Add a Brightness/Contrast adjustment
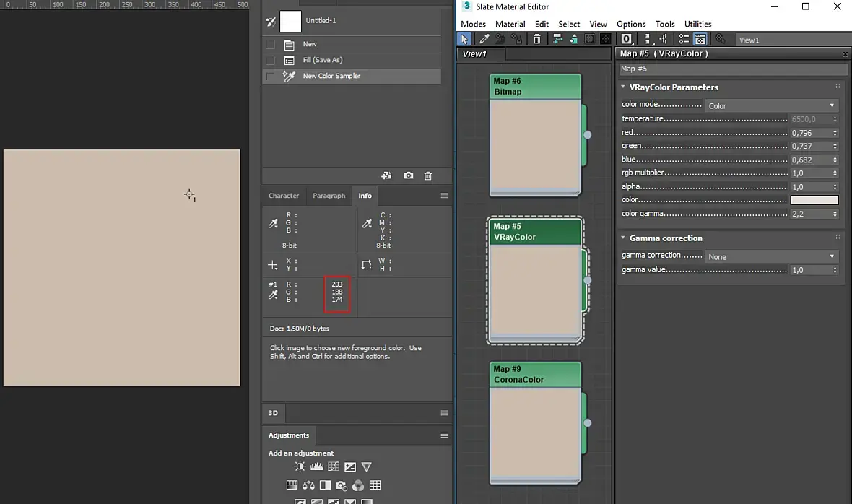Screen dimensions: 852x504 [x=300, y=466]
